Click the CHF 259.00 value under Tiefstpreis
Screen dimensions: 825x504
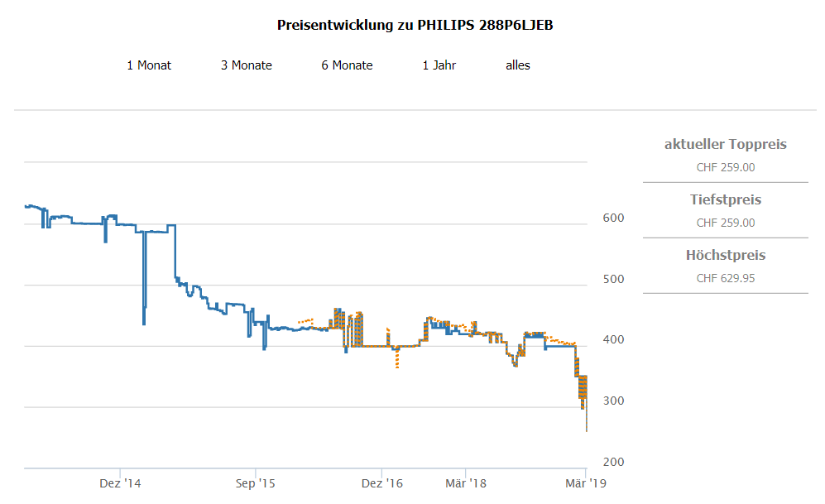coord(726,223)
